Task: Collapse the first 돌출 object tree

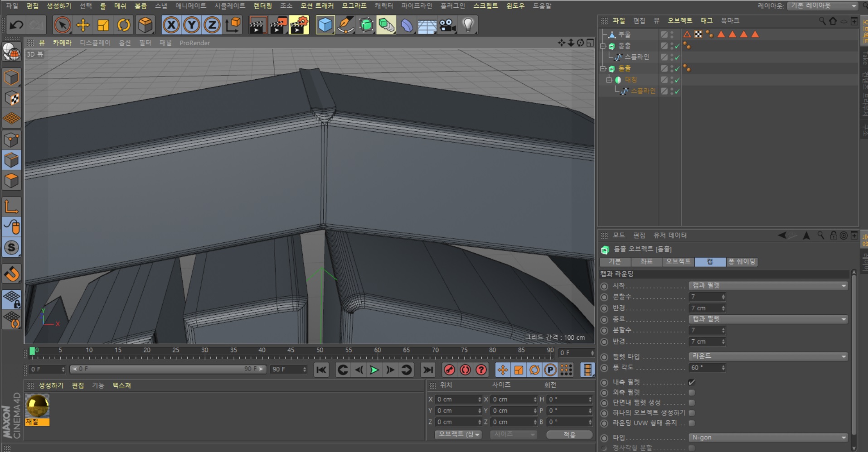Action: pyautogui.click(x=603, y=46)
